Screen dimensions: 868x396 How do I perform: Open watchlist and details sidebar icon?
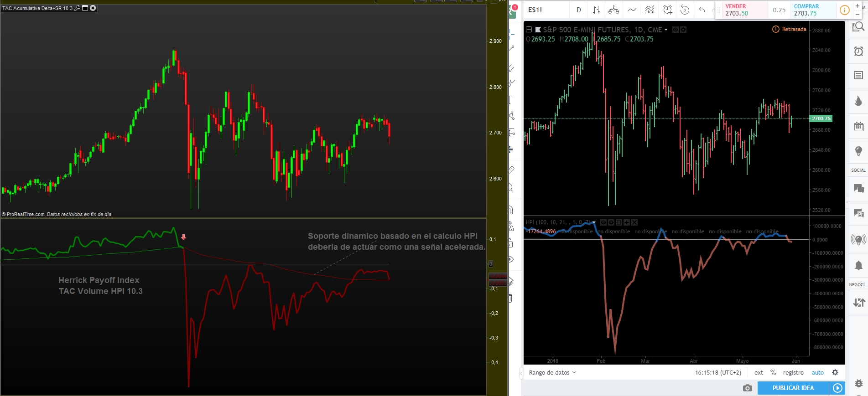(858, 27)
